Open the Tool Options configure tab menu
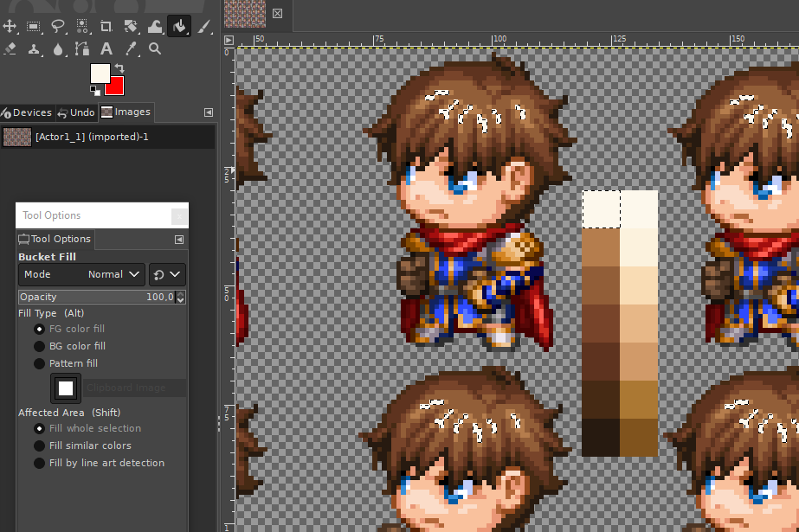The width and height of the screenshot is (799, 532). point(179,240)
